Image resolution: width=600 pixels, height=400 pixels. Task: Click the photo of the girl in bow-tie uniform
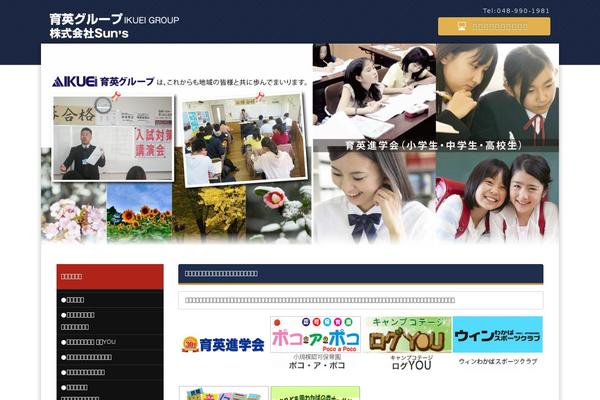374,197
